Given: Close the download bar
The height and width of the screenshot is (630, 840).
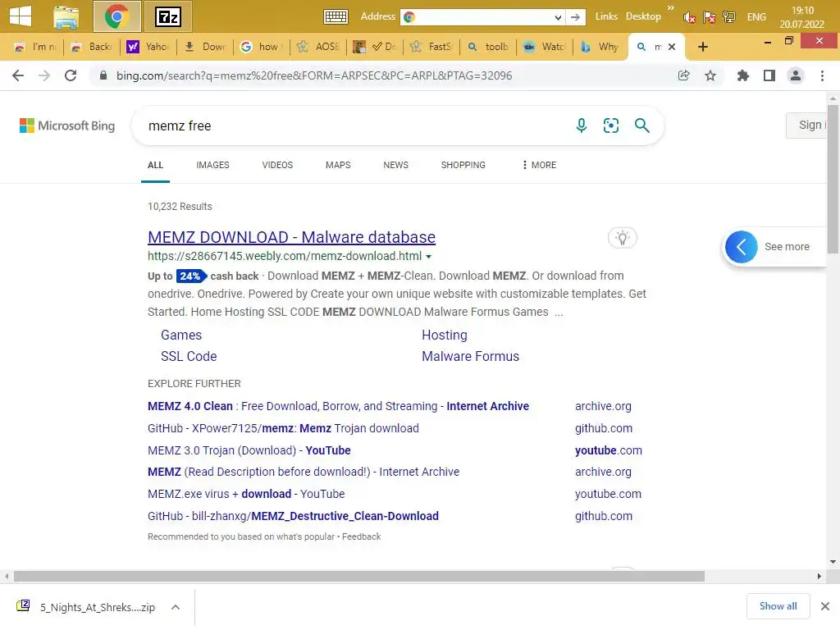Looking at the screenshot, I should [x=825, y=606].
